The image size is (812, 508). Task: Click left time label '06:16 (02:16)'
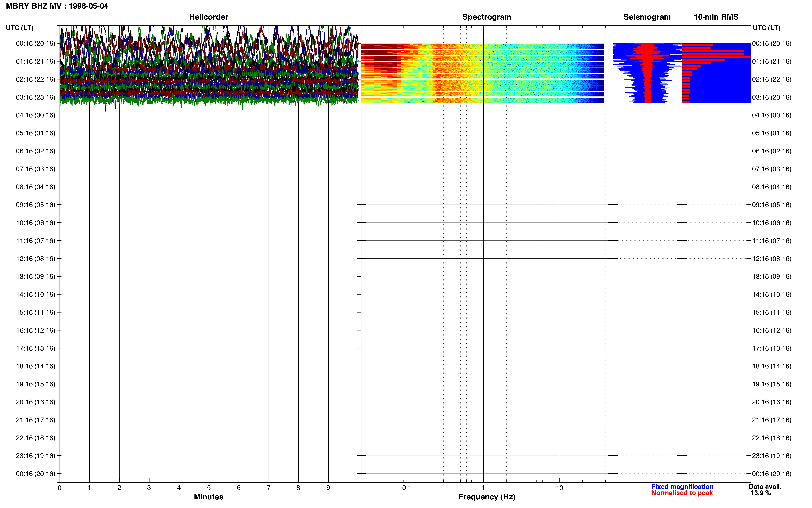point(36,151)
